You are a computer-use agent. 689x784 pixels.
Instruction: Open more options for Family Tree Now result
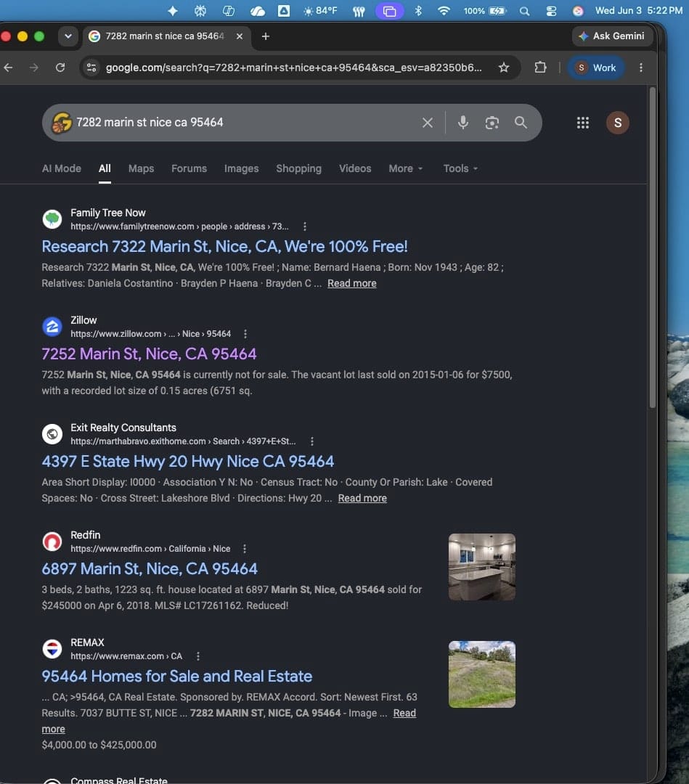point(304,226)
